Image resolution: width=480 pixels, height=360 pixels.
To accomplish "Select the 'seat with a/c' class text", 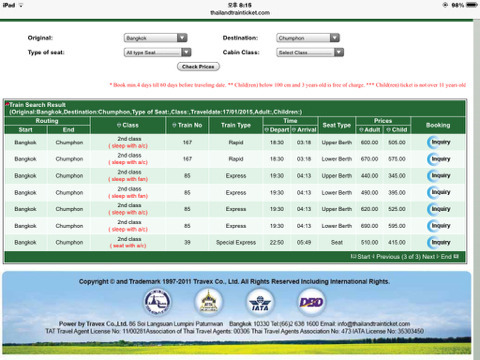I will (x=128, y=246).
